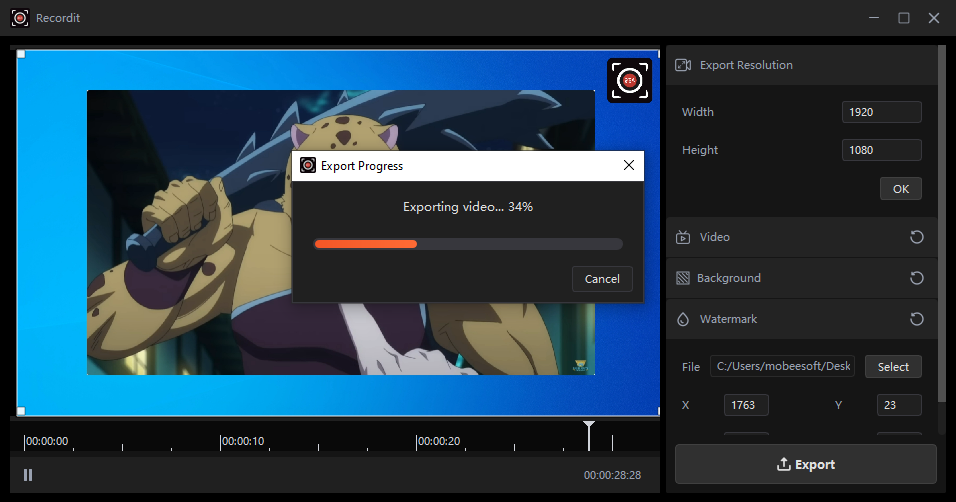
Task: Click the Export Resolution icon
Action: pyautogui.click(x=683, y=65)
